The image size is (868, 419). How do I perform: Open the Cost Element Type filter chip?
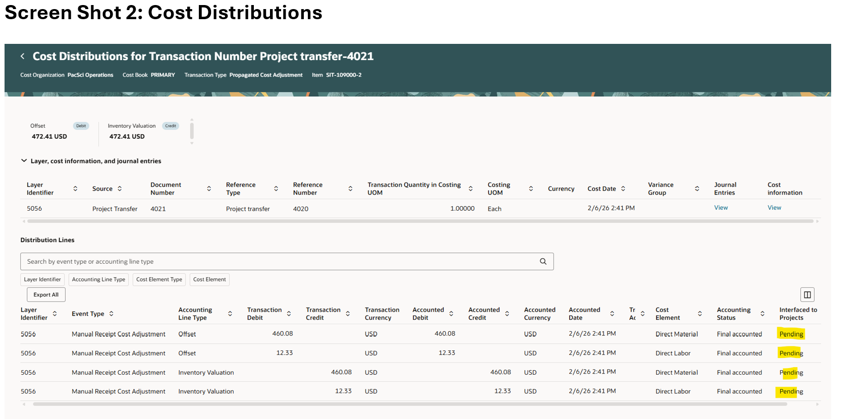pyautogui.click(x=159, y=279)
